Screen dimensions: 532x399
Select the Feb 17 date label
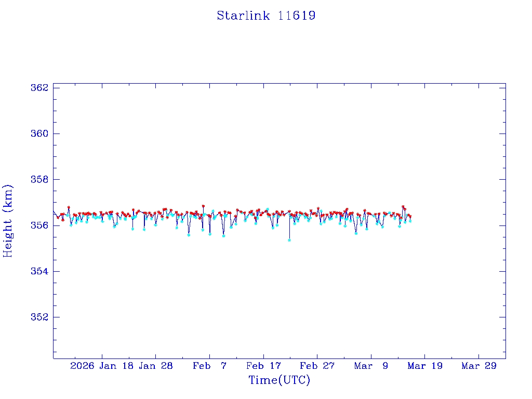(x=263, y=366)
